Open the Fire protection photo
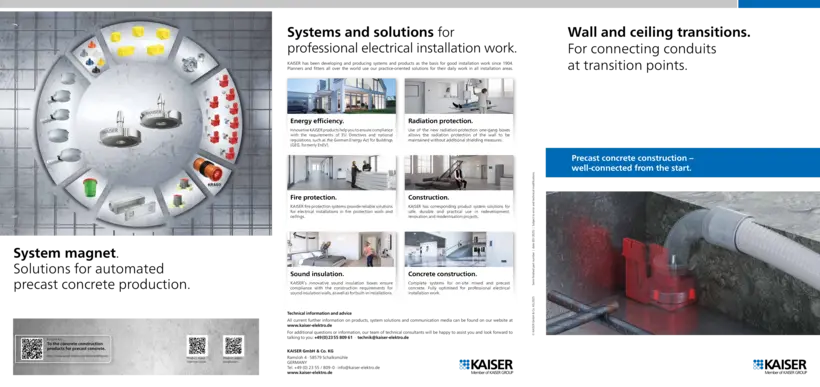The height and width of the screenshot is (387, 820). coord(341,173)
